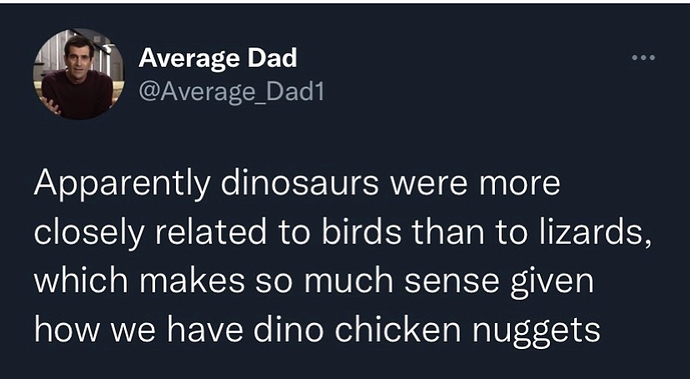Open the three-dot more options menu

pyautogui.click(x=643, y=57)
